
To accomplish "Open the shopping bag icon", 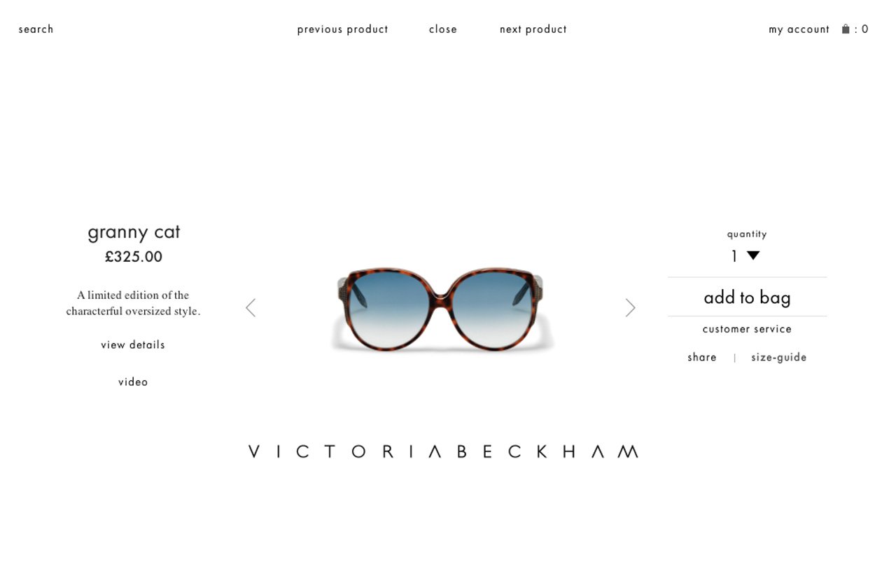I will point(846,29).
